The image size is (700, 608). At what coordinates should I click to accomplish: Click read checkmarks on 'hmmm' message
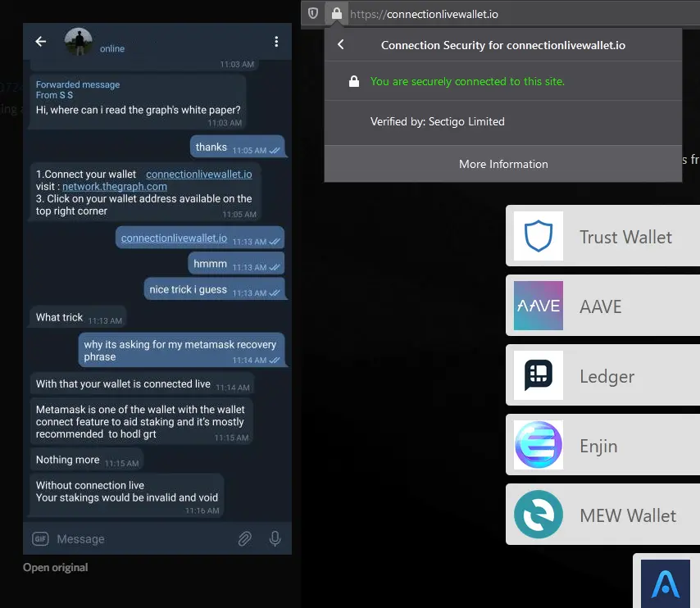pos(275,267)
